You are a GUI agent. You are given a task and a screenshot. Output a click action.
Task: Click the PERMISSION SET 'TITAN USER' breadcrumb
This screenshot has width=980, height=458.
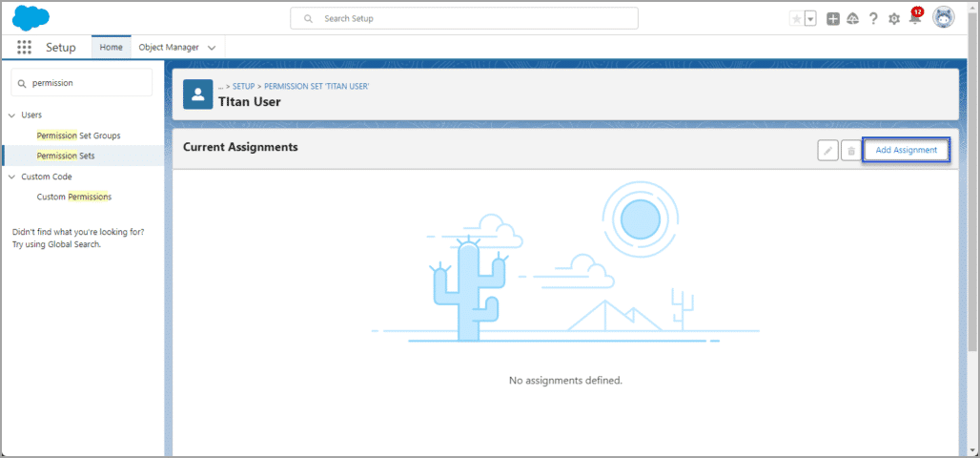pyautogui.click(x=316, y=87)
